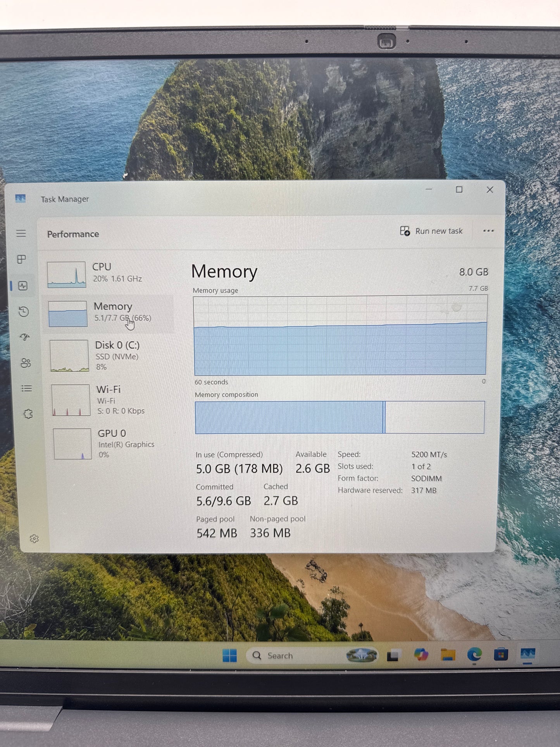
Task: Click the 'Performance' page heading
Action: (73, 234)
